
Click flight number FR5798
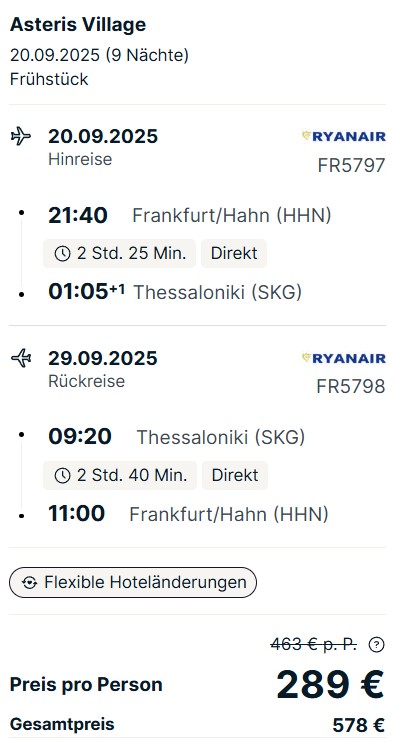click(x=351, y=387)
